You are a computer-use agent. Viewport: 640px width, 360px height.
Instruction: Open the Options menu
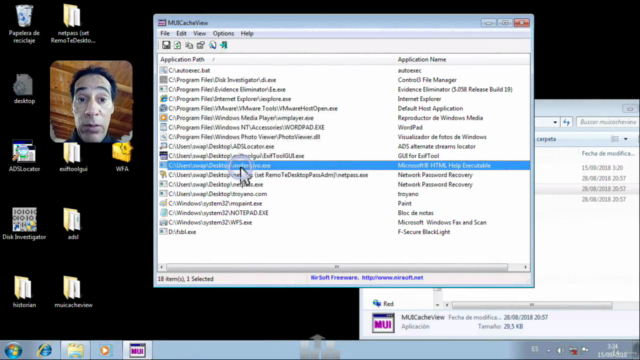223,33
